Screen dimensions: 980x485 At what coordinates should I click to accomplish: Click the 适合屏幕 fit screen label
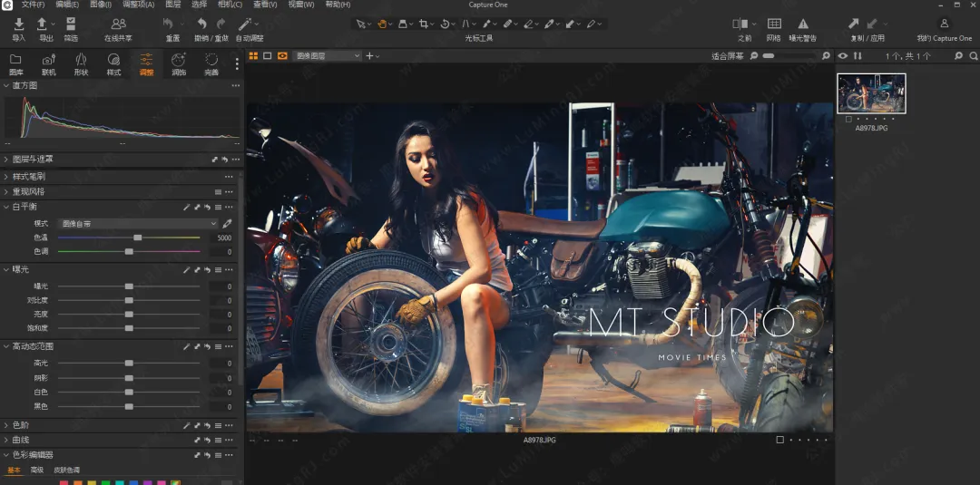click(727, 56)
